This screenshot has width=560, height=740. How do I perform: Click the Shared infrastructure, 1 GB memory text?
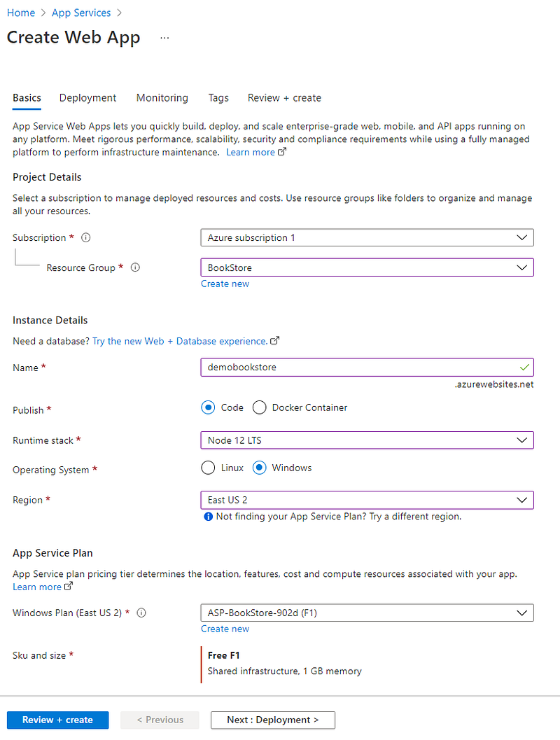(x=284, y=671)
